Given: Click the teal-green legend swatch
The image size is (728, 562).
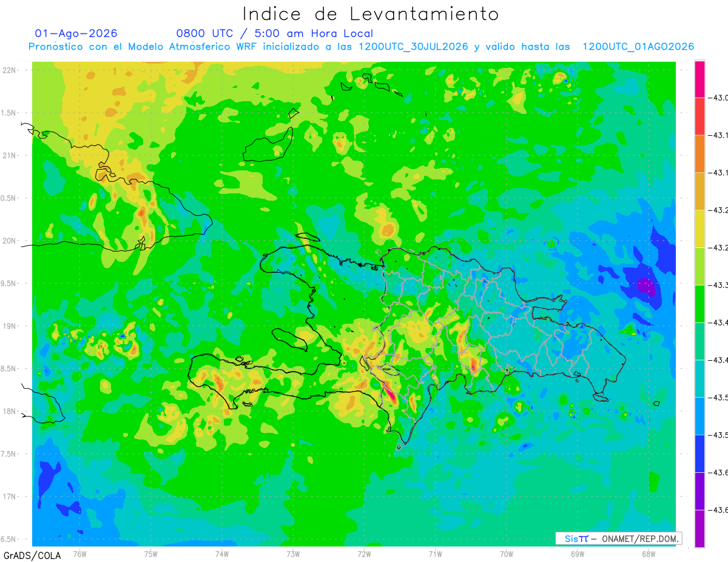Looking at the screenshot, I should coord(699,341).
